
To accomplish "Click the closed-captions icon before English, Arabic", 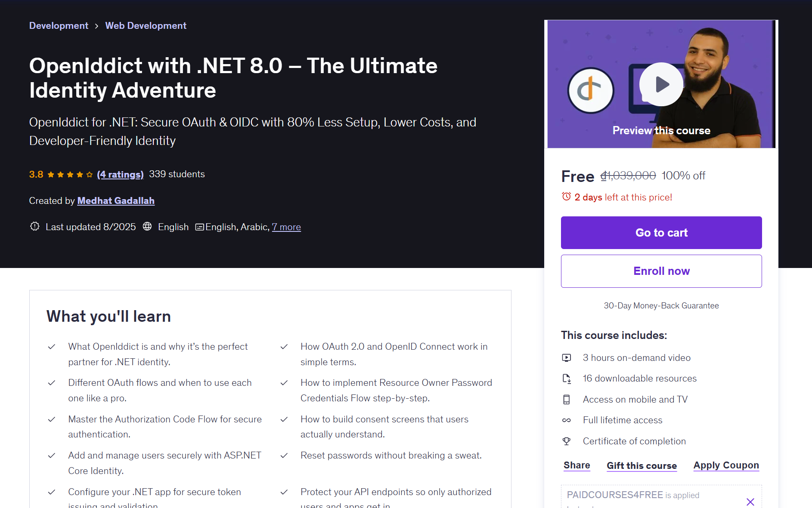I will pos(199,227).
